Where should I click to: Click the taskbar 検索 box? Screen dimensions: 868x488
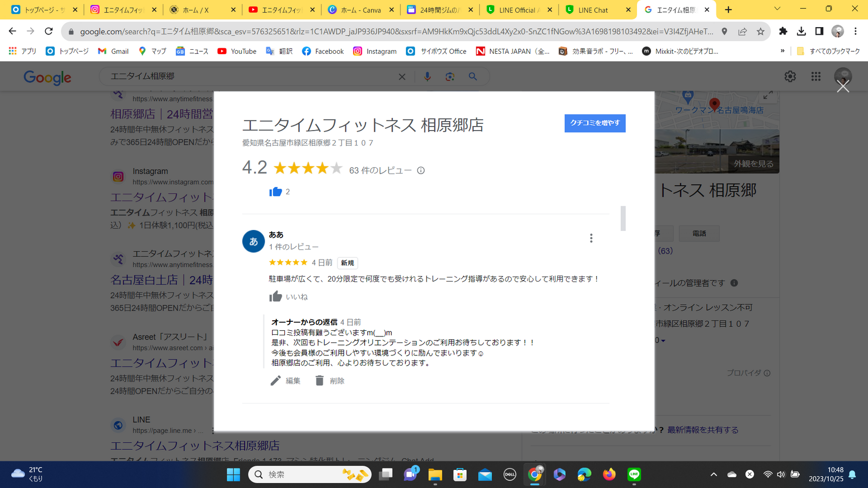tap(310, 474)
